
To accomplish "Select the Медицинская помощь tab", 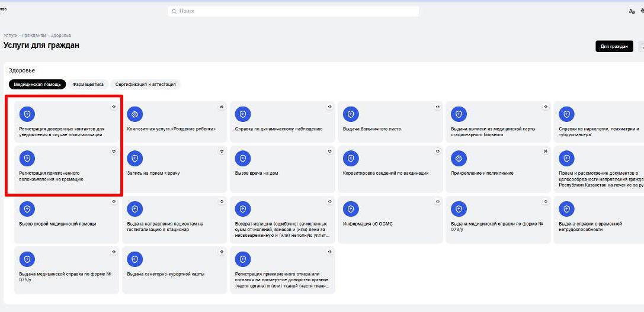I will (x=37, y=84).
